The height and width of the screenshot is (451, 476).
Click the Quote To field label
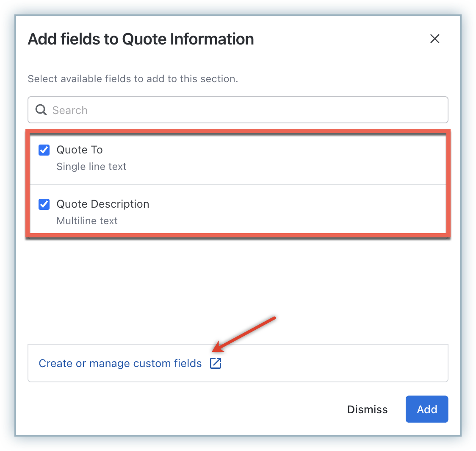pos(80,150)
